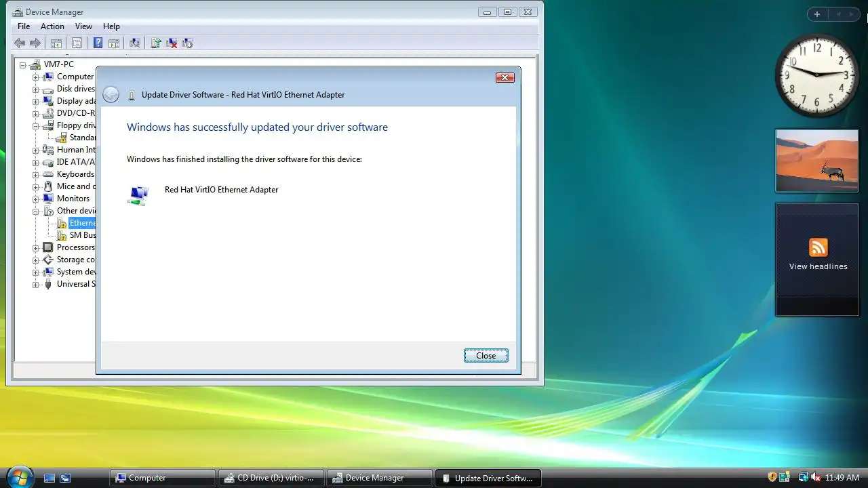Collapse the Floppy drive controllers node
The width and height of the screenshot is (868, 488).
tap(35, 126)
